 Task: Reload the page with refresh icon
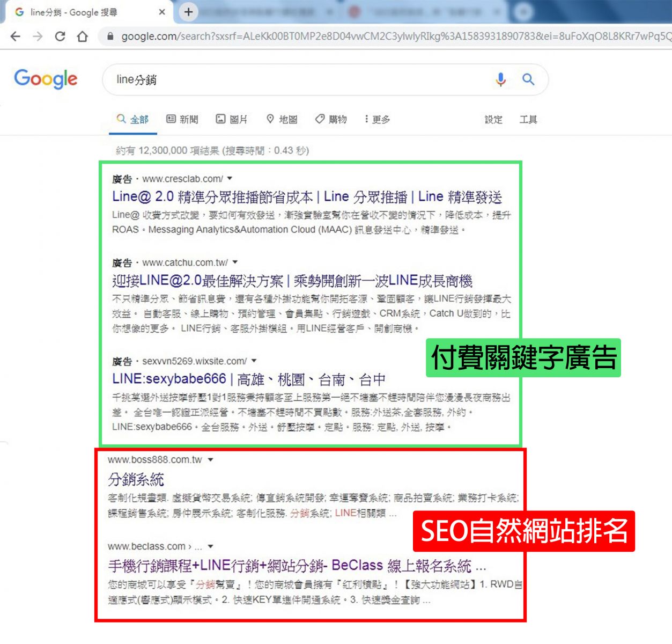tap(60, 36)
